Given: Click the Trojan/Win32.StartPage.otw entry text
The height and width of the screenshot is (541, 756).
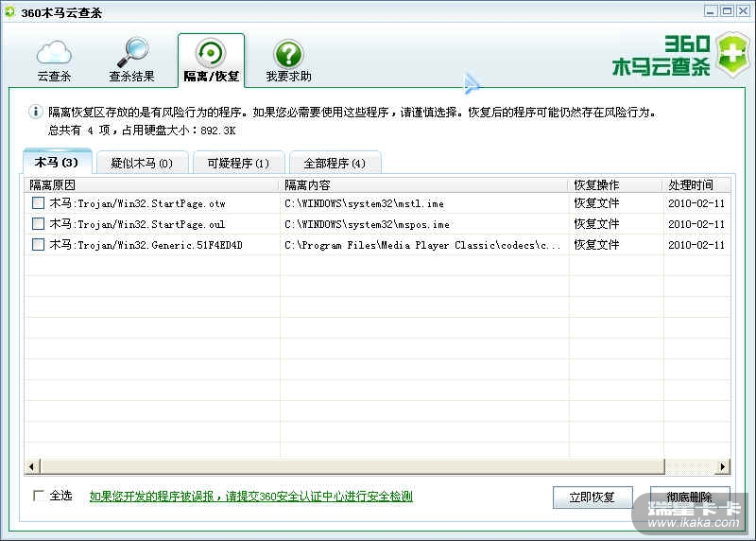Looking at the screenshot, I should point(137,203).
